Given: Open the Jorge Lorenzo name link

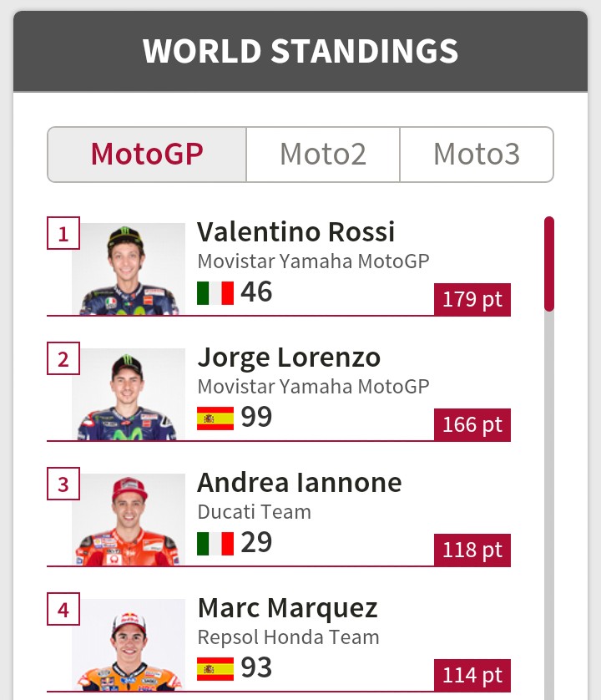Looking at the screenshot, I should (x=289, y=357).
